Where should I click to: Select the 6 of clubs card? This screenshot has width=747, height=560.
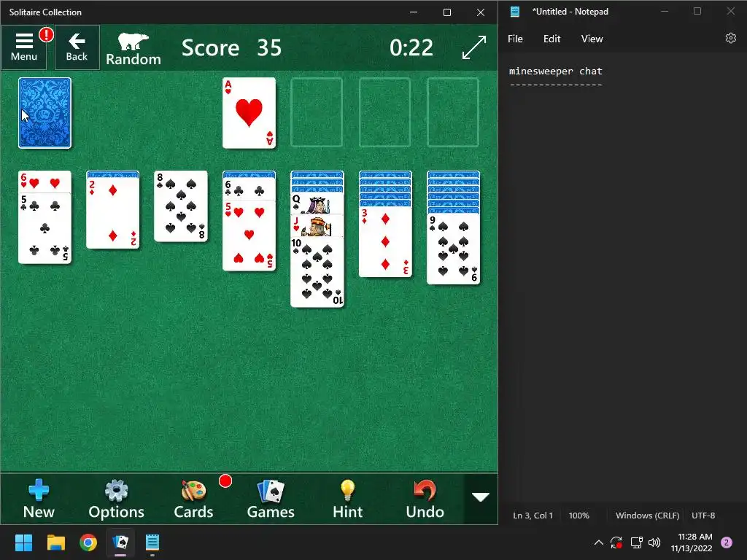pos(249,190)
